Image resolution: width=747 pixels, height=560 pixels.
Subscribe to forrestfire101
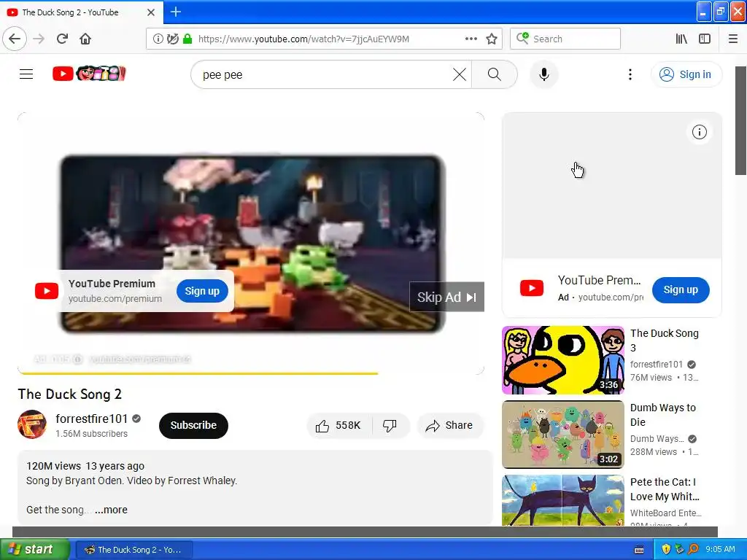[x=193, y=425]
